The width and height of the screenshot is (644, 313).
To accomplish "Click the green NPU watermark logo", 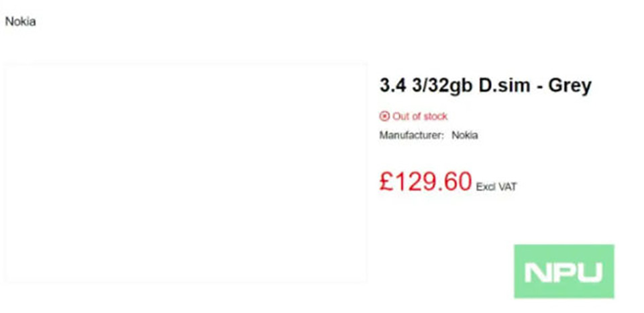I will [x=564, y=271].
